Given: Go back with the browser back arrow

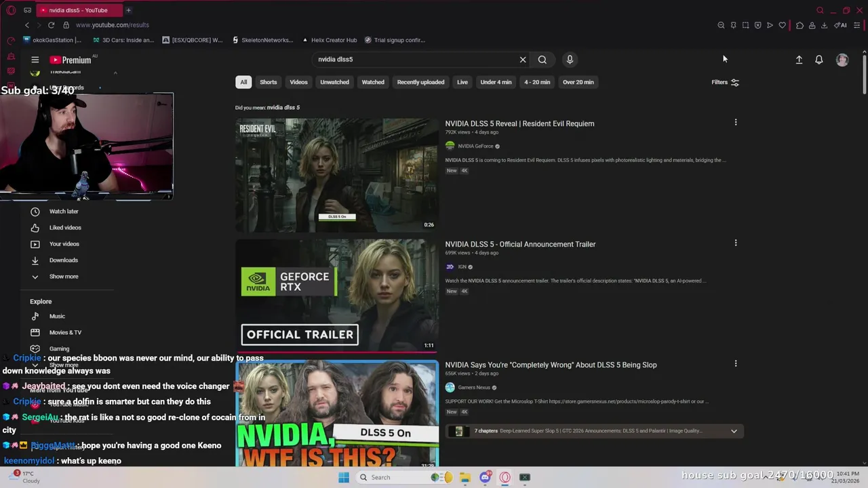Looking at the screenshot, I should pos(27,25).
